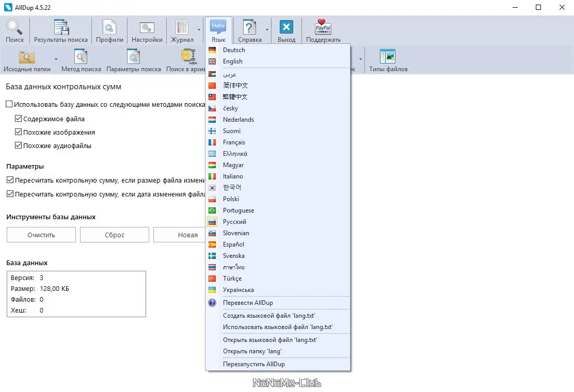Viewport: 574px width, 392px height.
Task: Choose Русский in the language menu
Action: [x=278, y=222]
